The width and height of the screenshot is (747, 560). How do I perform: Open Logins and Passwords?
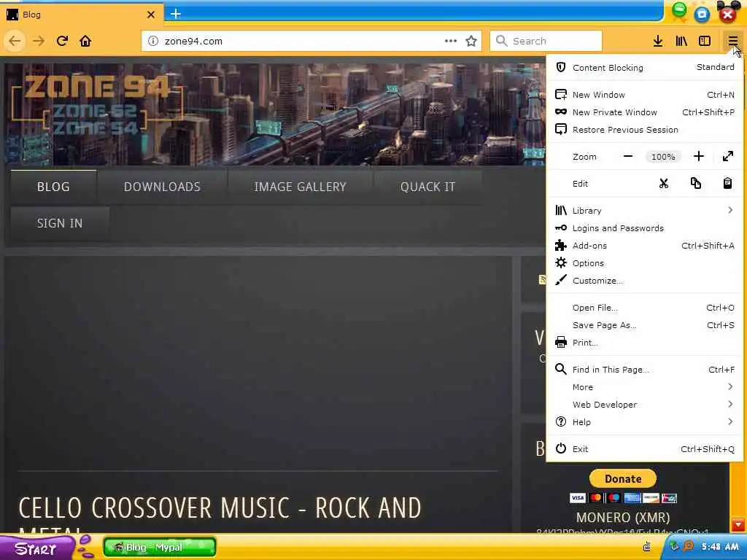tap(645, 228)
